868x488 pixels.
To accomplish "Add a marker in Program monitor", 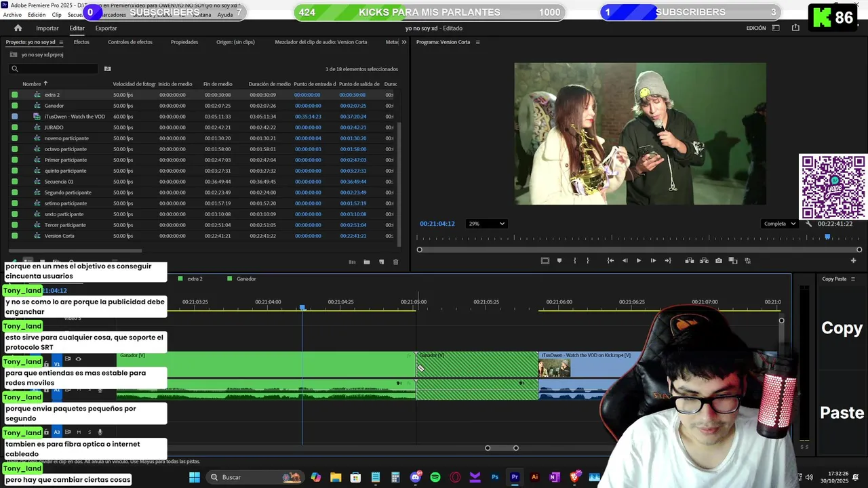I will (x=559, y=260).
